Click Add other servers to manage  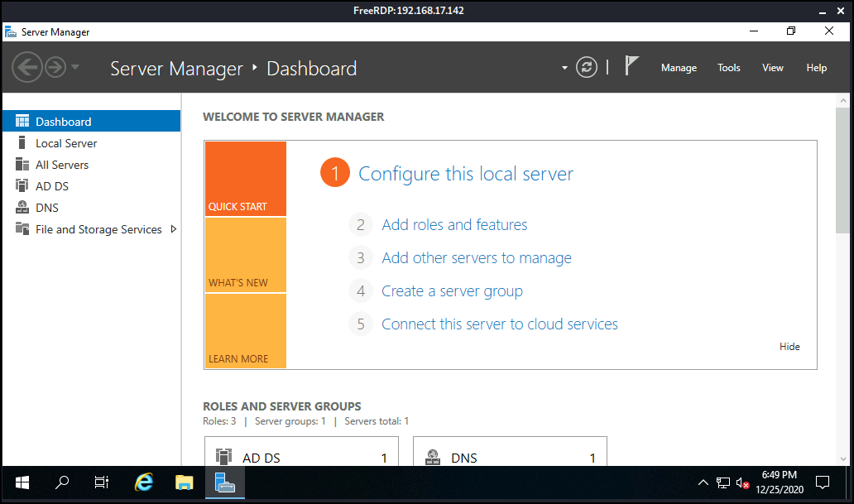[x=477, y=257]
